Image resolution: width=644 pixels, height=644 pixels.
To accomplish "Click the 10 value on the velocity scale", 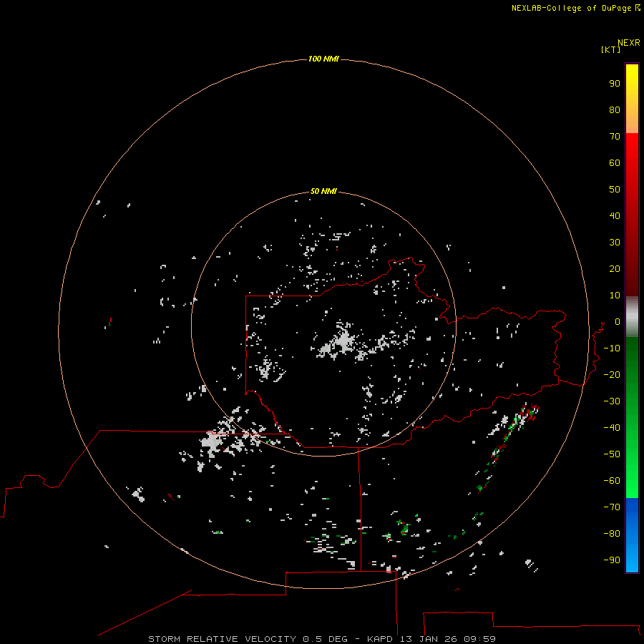I will [615, 296].
